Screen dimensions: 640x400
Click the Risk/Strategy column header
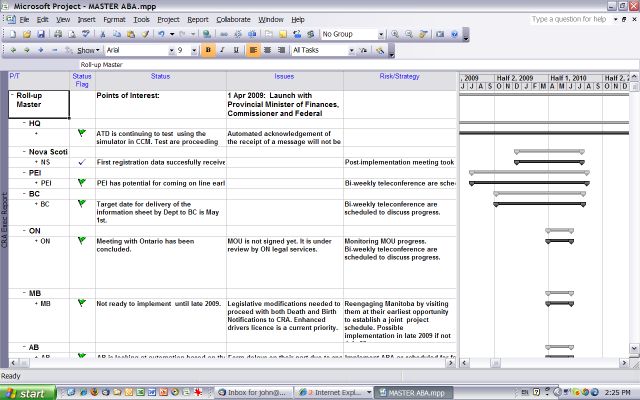pyautogui.click(x=400, y=80)
